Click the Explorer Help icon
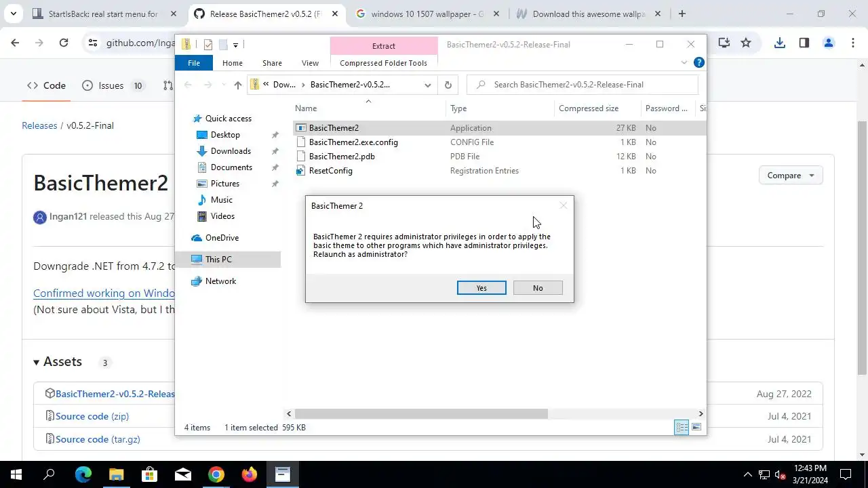Viewport: 868px width, 488px height. pyautogui.click(x=699, y=62)
